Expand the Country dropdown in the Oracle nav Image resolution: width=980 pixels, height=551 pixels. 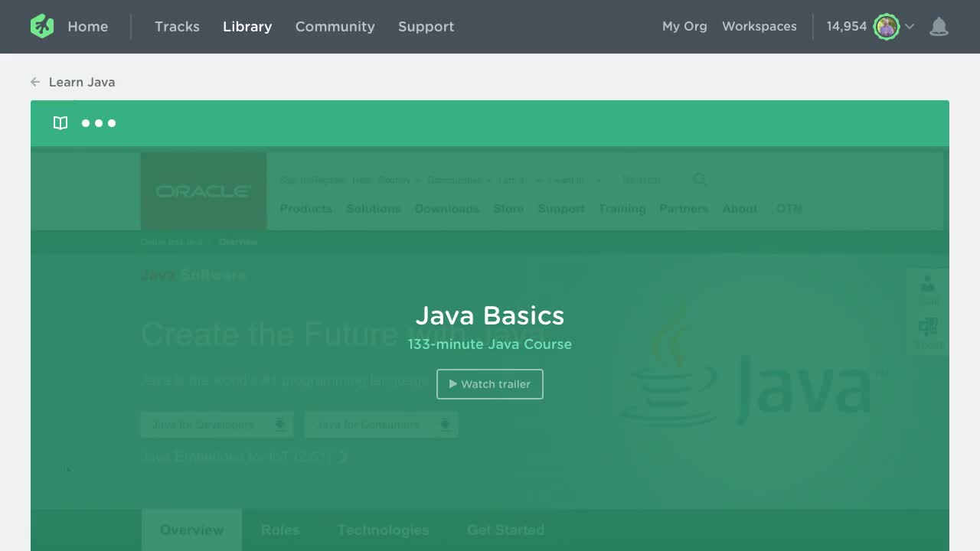pos(399,180)
